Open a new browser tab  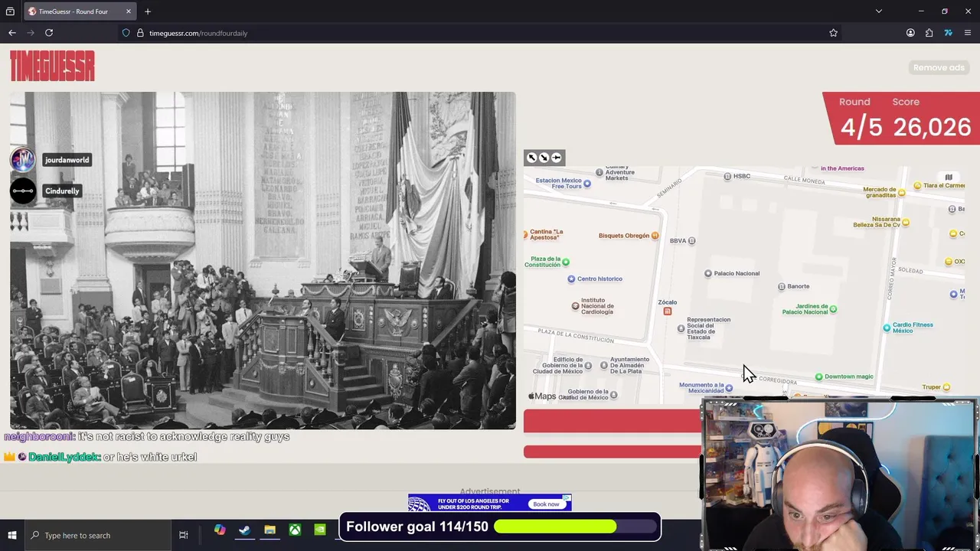(x=148, y=11)
